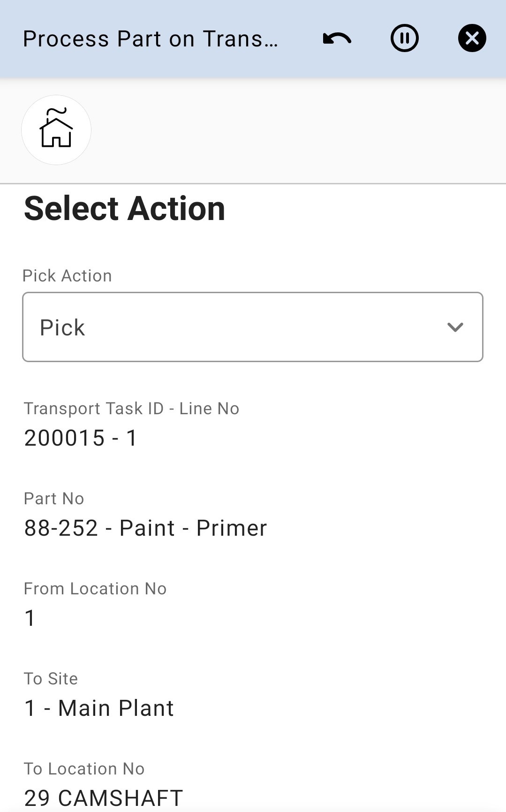Click the 'Pick Action' field label
The width and height of the screenshot is (506, 812).
tap(67, 276)
